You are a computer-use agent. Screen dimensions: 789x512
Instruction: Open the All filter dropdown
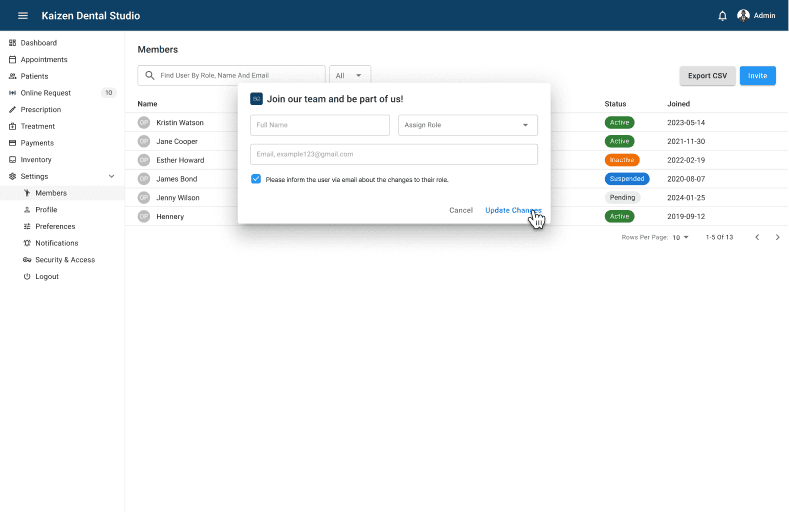(x=350, y=75)
